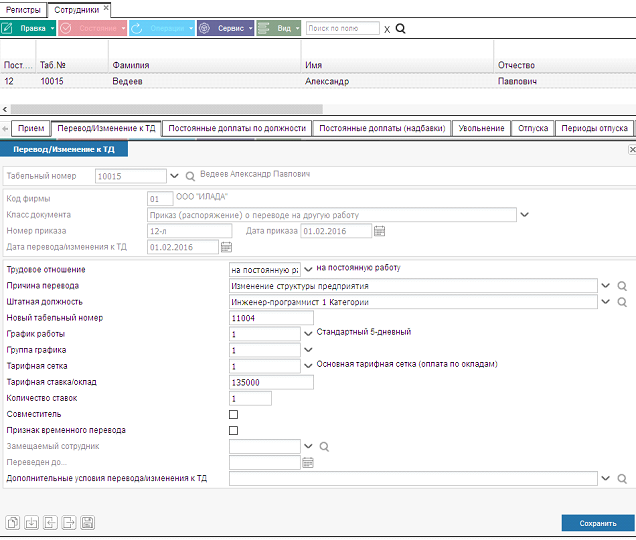Click the pencil edit icon on Правка
Screen dimensions: 636x540
(x=7, y=28)
